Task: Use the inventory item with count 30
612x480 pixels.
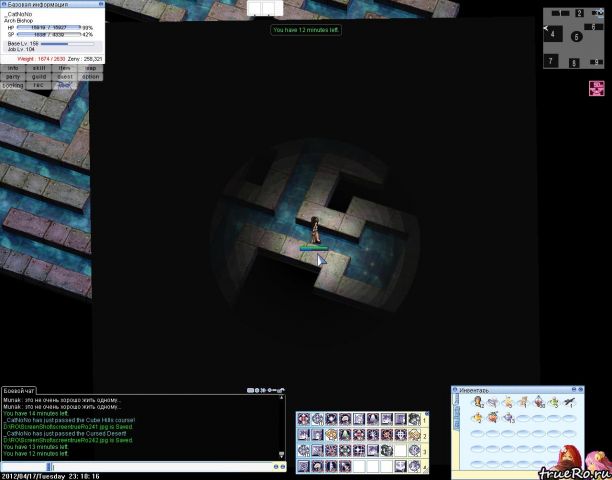Action: pos(539,402)
